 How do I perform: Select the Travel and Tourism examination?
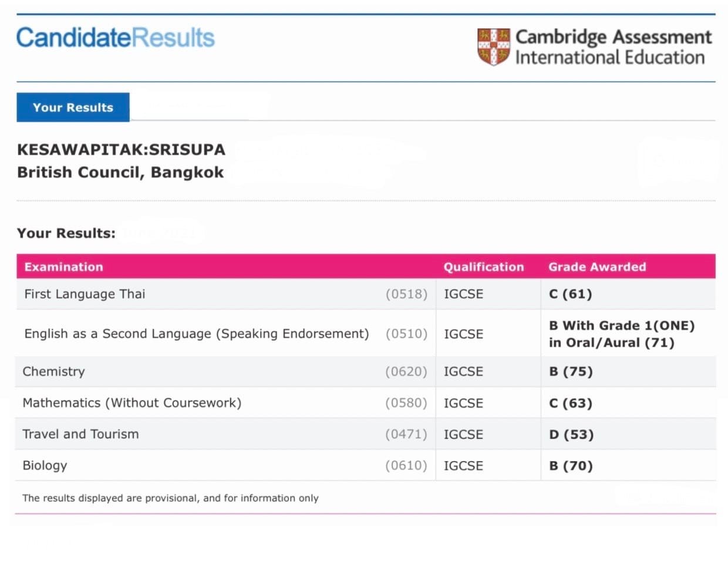point(80,434)
